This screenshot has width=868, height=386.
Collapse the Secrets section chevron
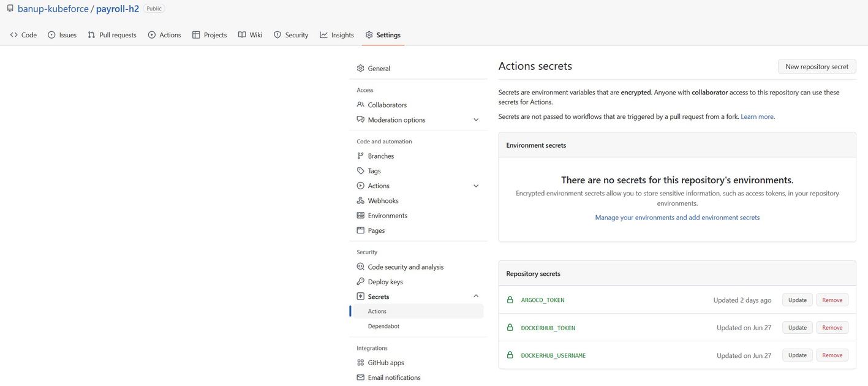click(476, 297)
